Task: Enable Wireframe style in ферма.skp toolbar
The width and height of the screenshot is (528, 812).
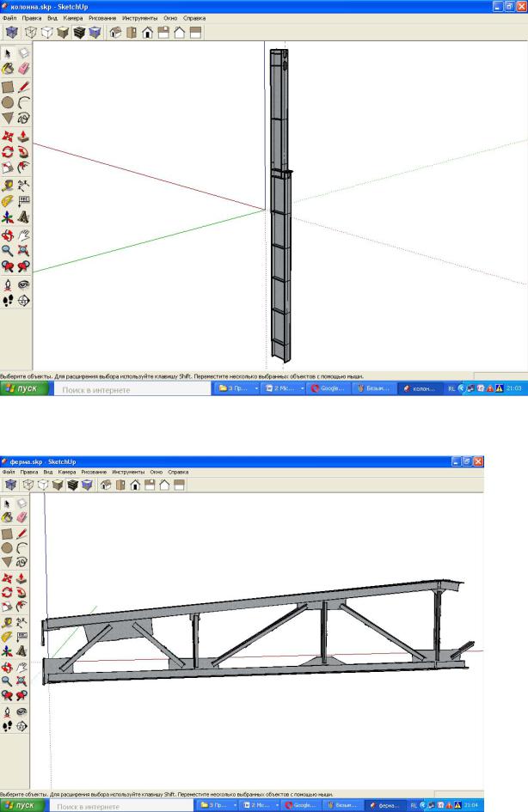Action: tap(28, 485)
